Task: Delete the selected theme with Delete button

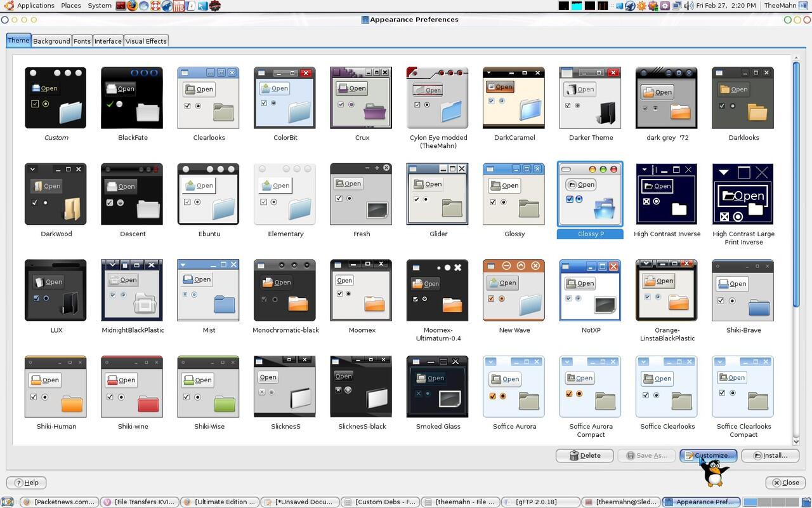Action: pos(584,455)
